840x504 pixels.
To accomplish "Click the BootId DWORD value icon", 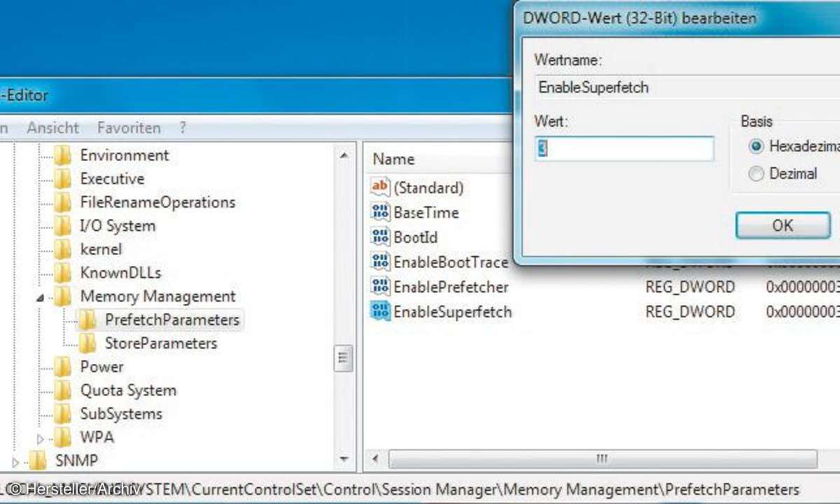I will coord(380,237).
